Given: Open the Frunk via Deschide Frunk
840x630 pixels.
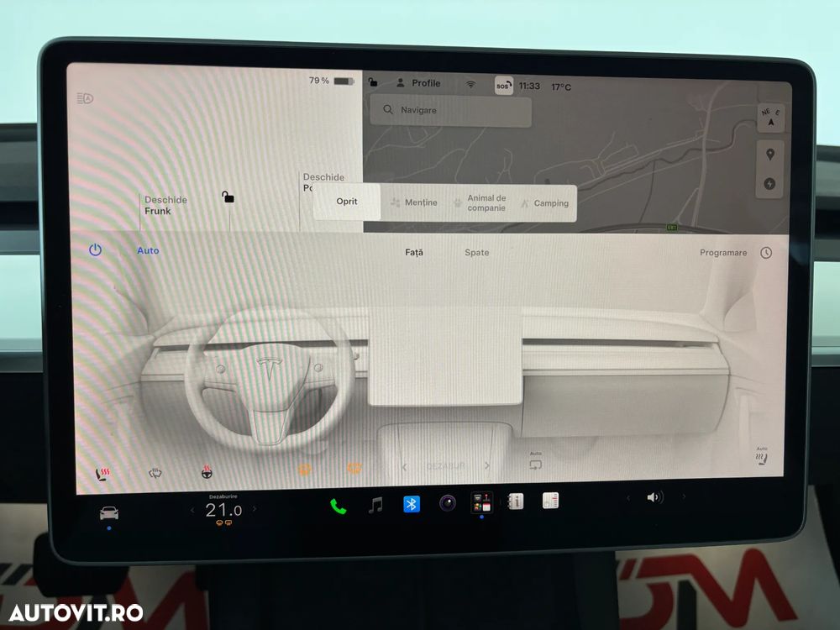Looking at the screenshot, I should pyautogui.click(x=165, y=205).
